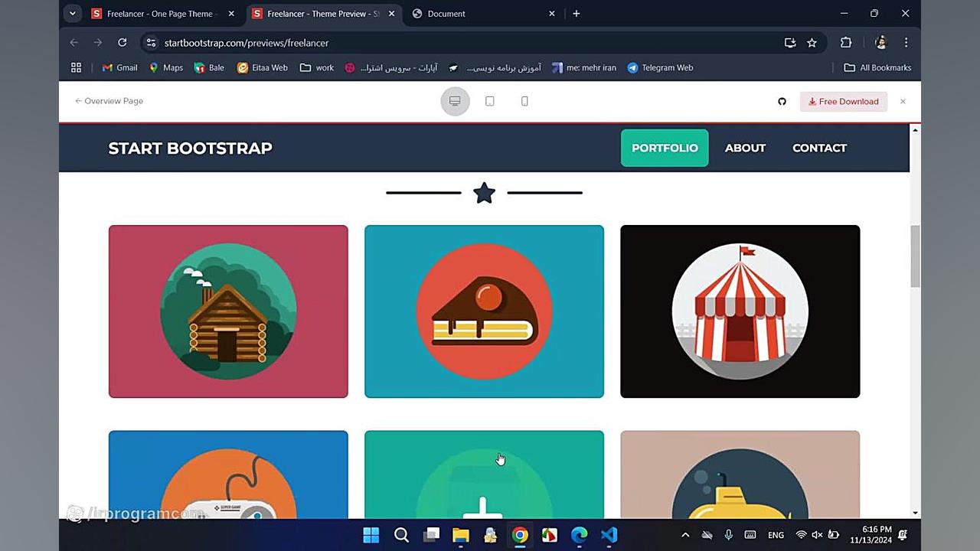The width and height of the screenshot is (980, 551).
Task: Close the preview bar with X
Action: coord(903,101)
